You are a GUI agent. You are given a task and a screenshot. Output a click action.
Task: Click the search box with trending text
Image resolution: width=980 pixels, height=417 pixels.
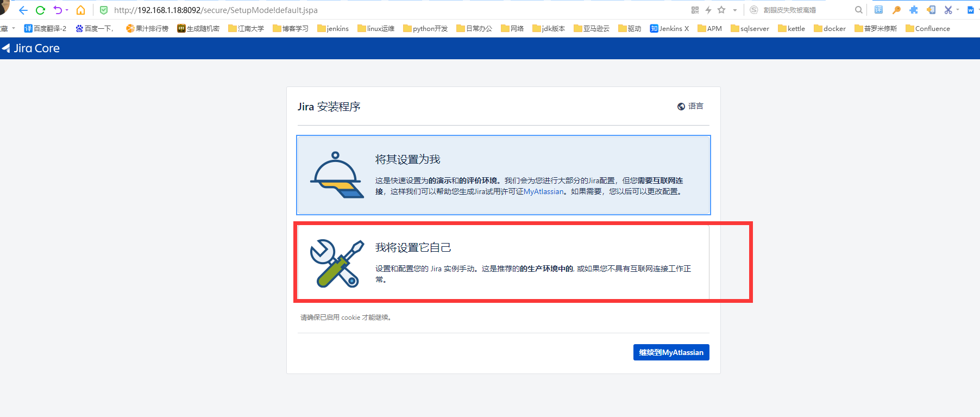pyautogui.click(x=789, y=10)
